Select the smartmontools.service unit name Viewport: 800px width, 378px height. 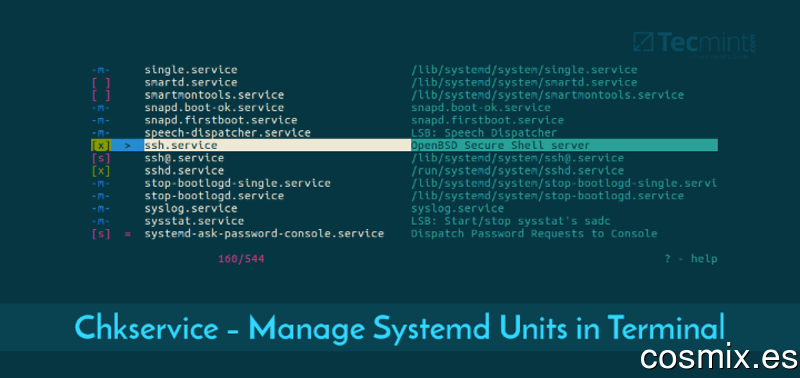point(214,95)
